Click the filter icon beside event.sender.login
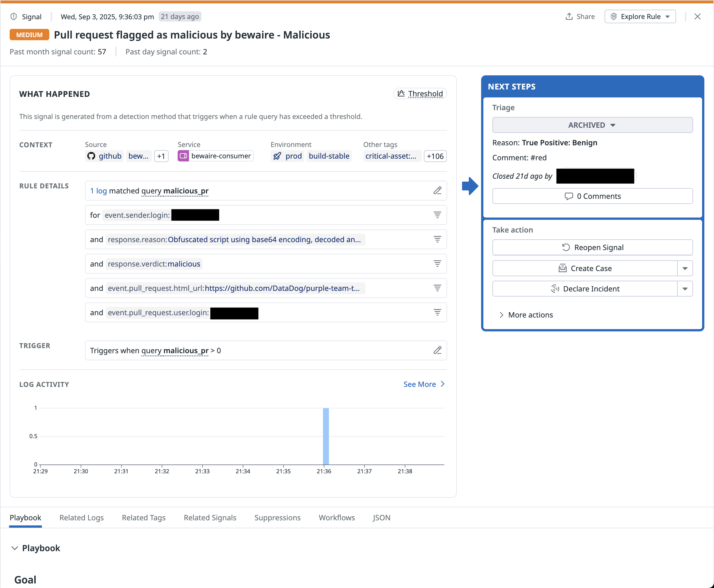The width and height of the screenshot is (714, 588). pyautogui.click(x=437, y=215)
